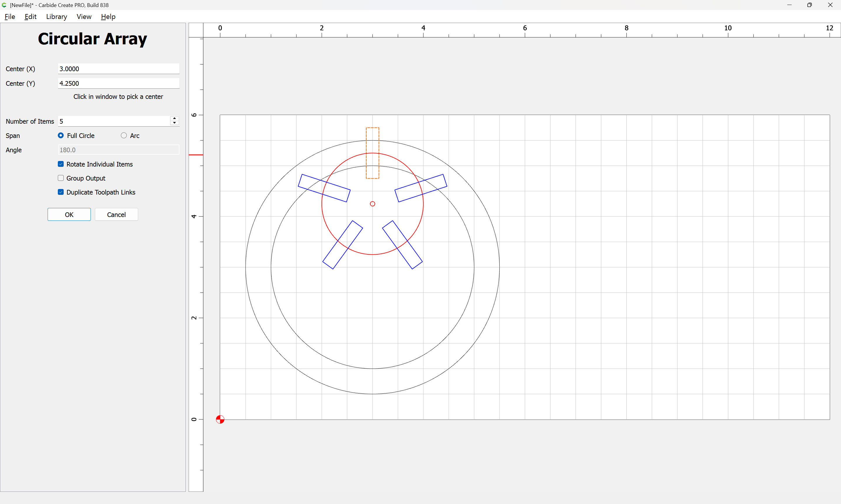The image size is (841, 504).
Task: Restore down the application window
Action: point(809,5)
